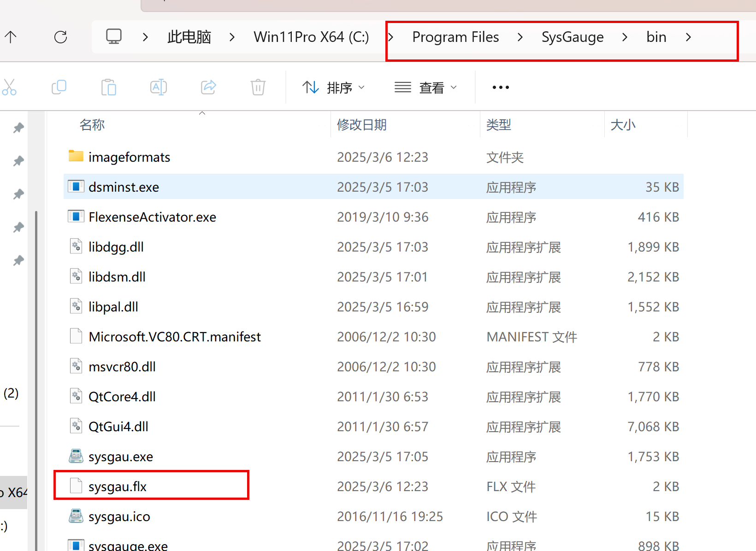Click the Share icon in toolbar
This screenshot has width=756, height=551.
(208, 87)
